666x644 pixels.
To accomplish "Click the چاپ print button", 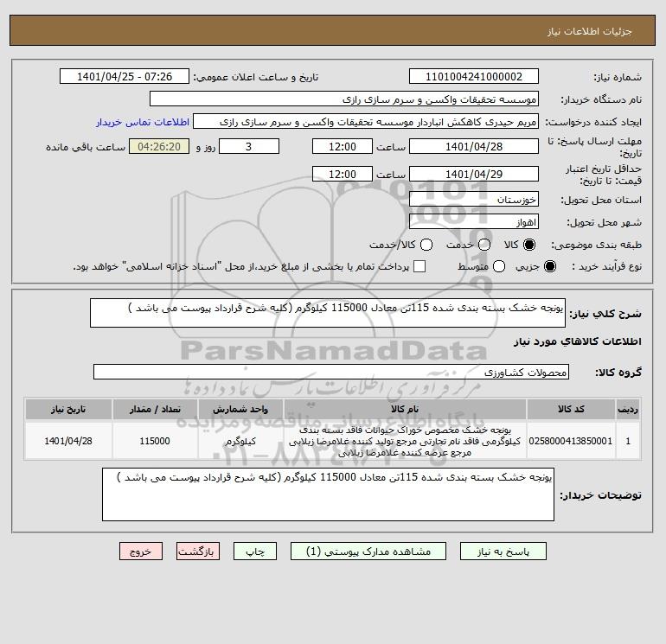I will click(255, 551).
